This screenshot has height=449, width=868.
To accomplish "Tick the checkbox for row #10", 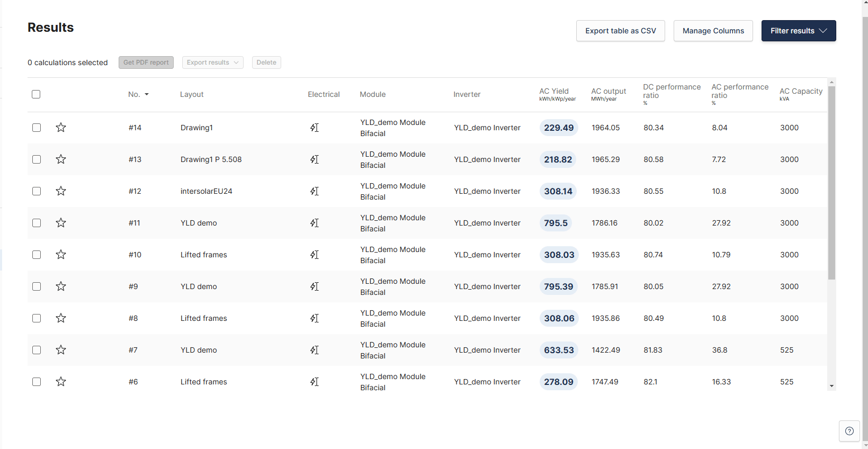I will (37, 255).
